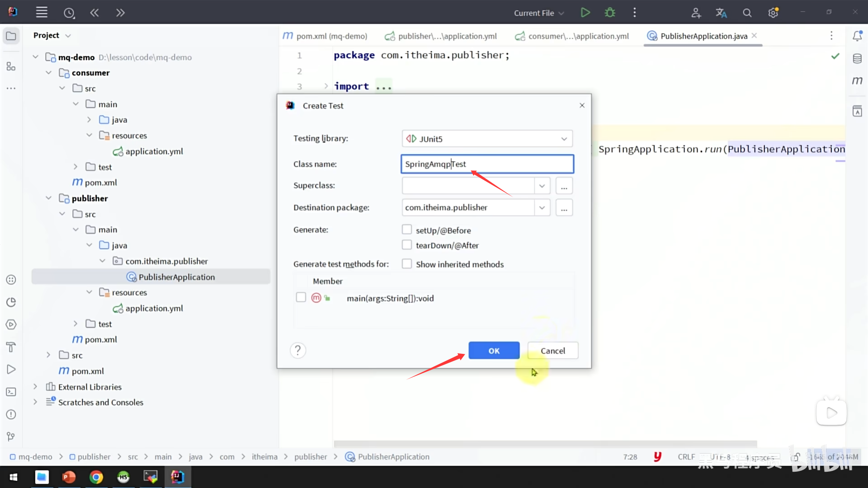Click the Debug bug icon
The image size is (868, 488).
point(610,13)
